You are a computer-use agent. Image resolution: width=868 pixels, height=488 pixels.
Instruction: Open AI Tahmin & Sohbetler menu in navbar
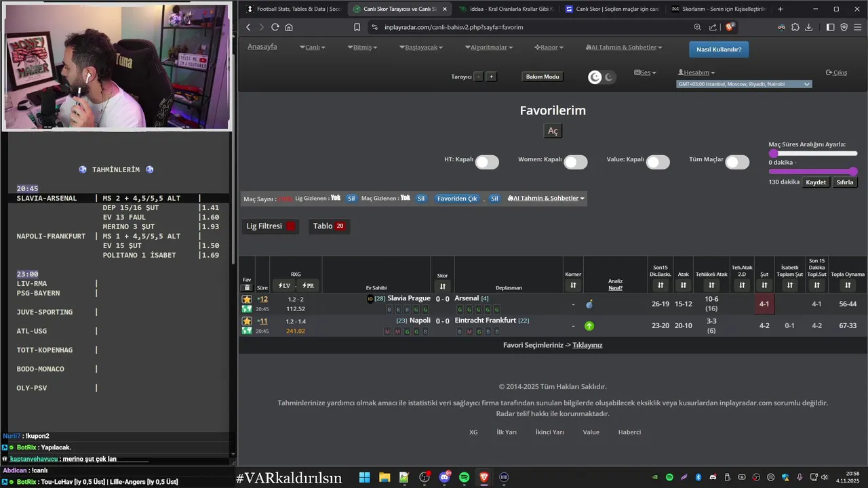coord(624,47)
